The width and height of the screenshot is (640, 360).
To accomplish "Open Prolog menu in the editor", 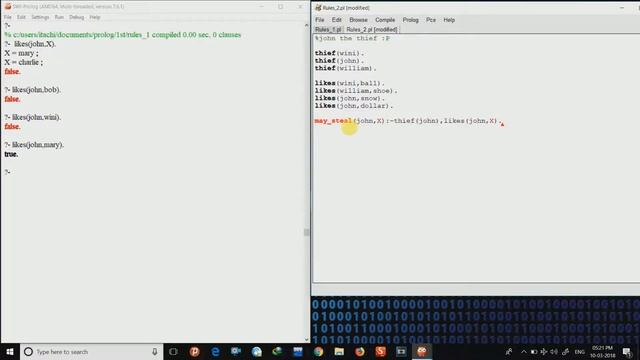I will click(411, 20).
